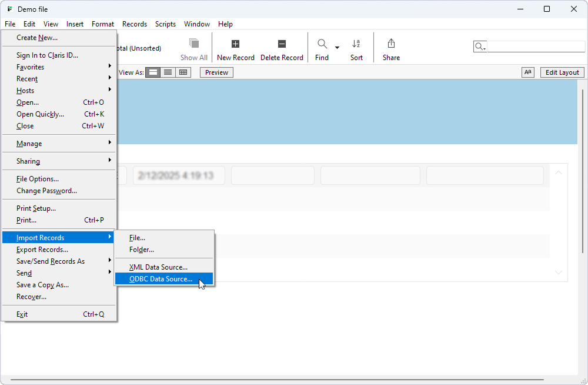Switch to Table view
The height and width of the screenshot is (385, 588).
click(183, 72)
